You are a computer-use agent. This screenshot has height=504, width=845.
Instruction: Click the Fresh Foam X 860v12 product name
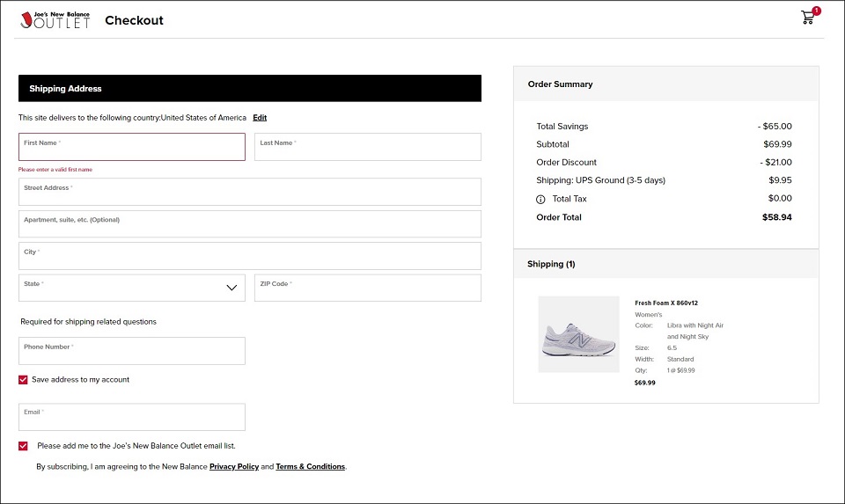[666, 303]
